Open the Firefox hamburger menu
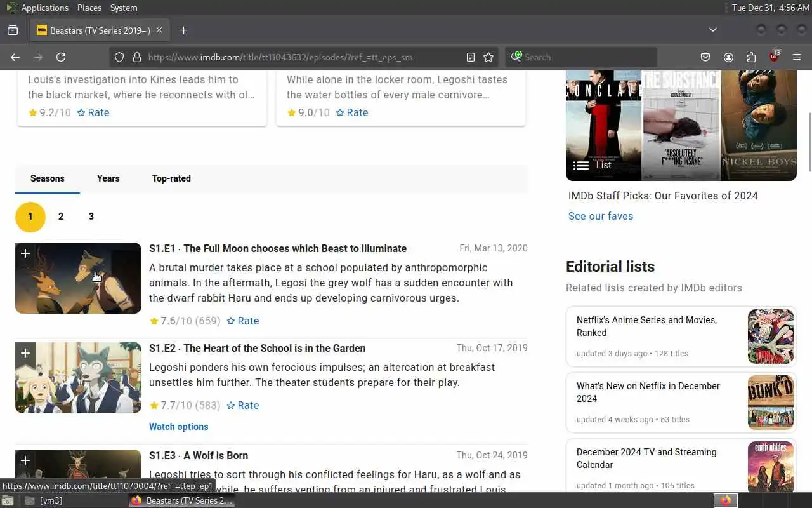Image resolution: width=812 pixels, height=508 pixels. point(797,57)
